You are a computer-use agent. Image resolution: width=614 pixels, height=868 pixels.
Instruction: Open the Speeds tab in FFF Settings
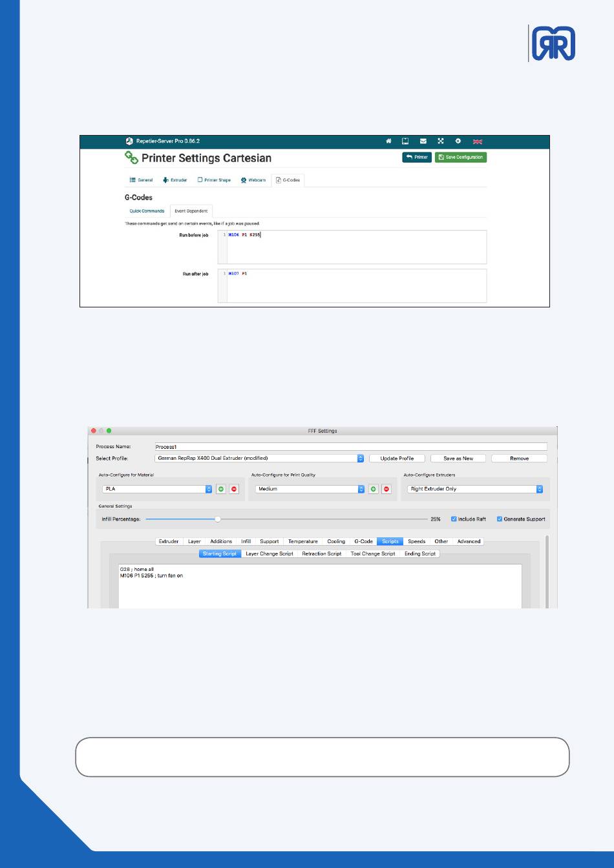pyautogui.click(x=417, y=541)
